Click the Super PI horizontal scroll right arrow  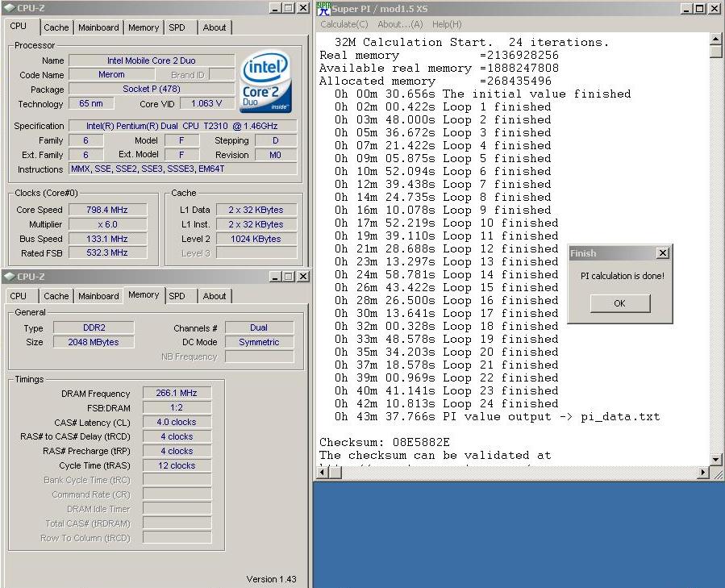tap(703, 473)
